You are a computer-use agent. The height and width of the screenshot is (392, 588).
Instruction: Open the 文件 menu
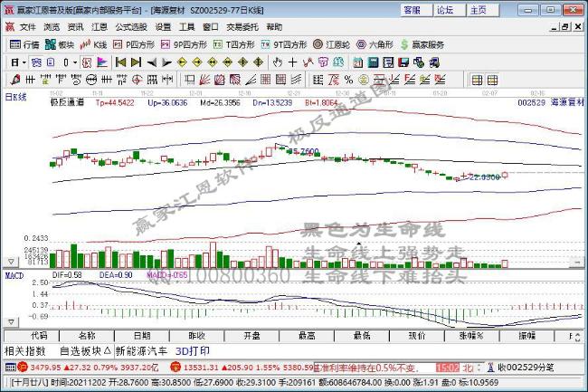tap(27, 27)
